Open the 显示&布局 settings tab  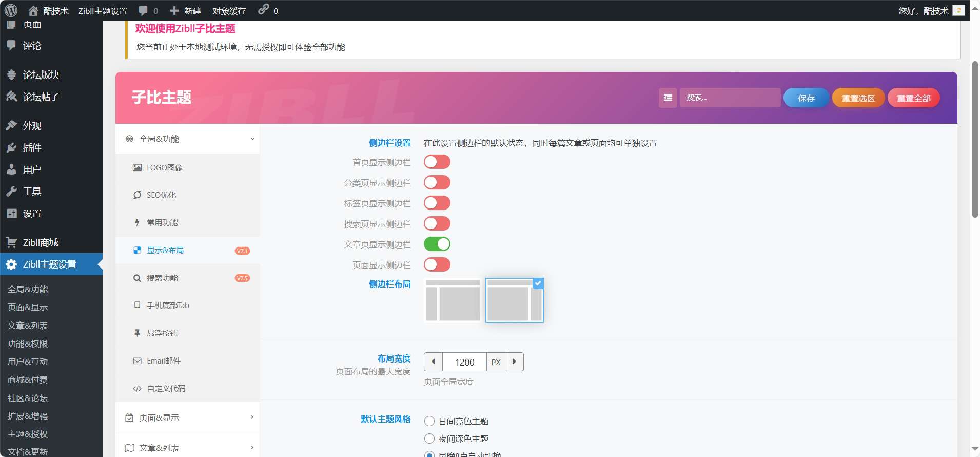tap(188, 251)
